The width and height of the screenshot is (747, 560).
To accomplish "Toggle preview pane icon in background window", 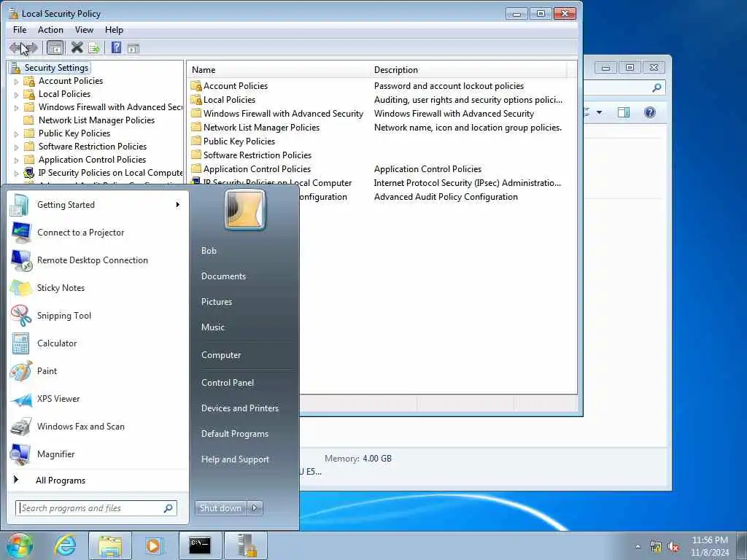I will click(x=624, y=112).
